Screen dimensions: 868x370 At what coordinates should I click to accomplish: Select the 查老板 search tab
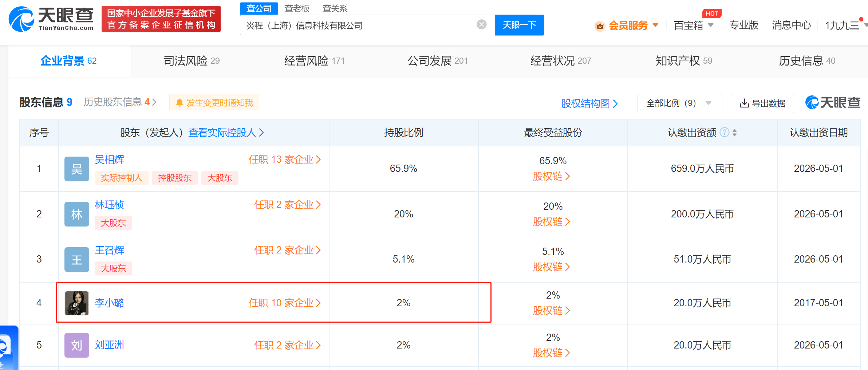pos(297,8)
